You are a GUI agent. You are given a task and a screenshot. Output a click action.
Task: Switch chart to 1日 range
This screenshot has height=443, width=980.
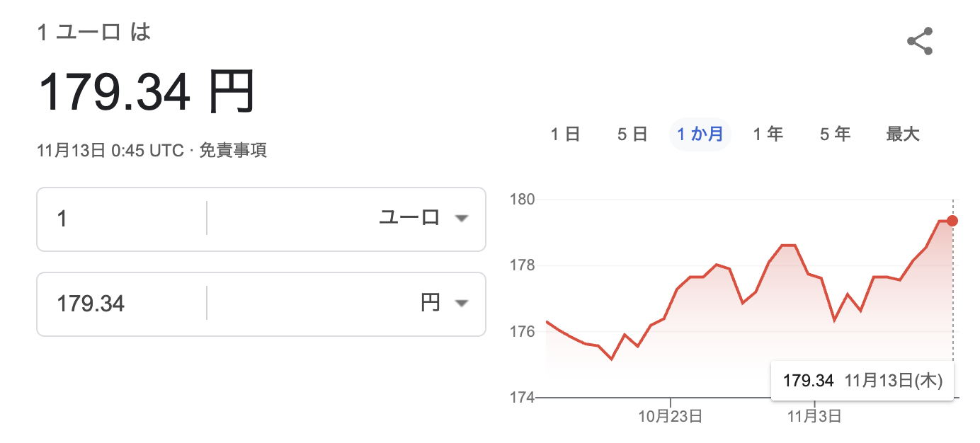click(x=565, y=134)
